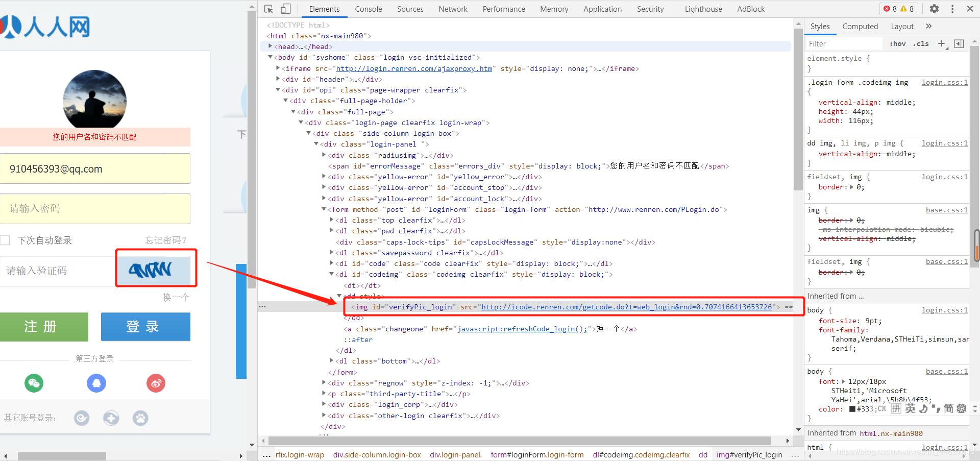Open the getcode.do image src link
The width and height of the screenshot is (980, 461).
pyautogui.click(x=627, y=307)
